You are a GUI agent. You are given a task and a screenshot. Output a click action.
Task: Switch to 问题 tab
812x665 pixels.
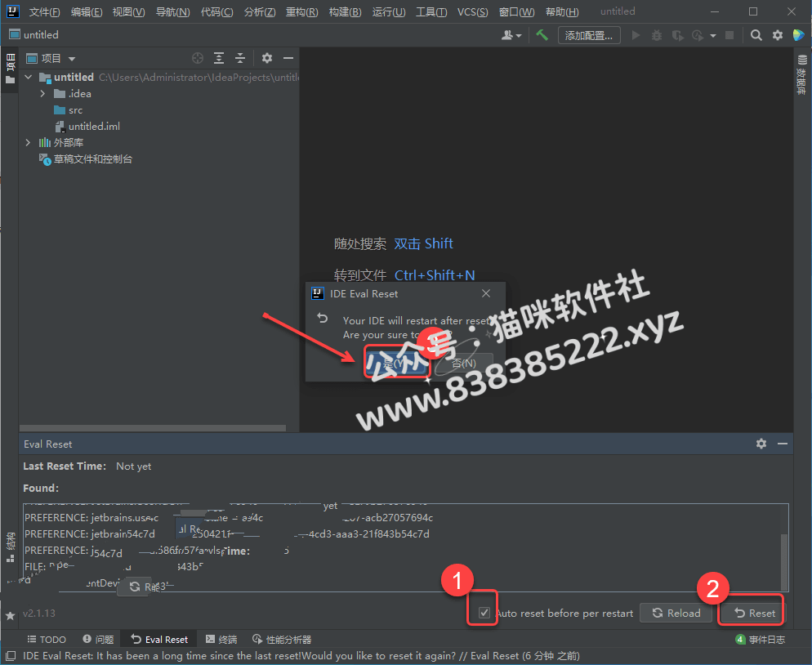point(98,639)
